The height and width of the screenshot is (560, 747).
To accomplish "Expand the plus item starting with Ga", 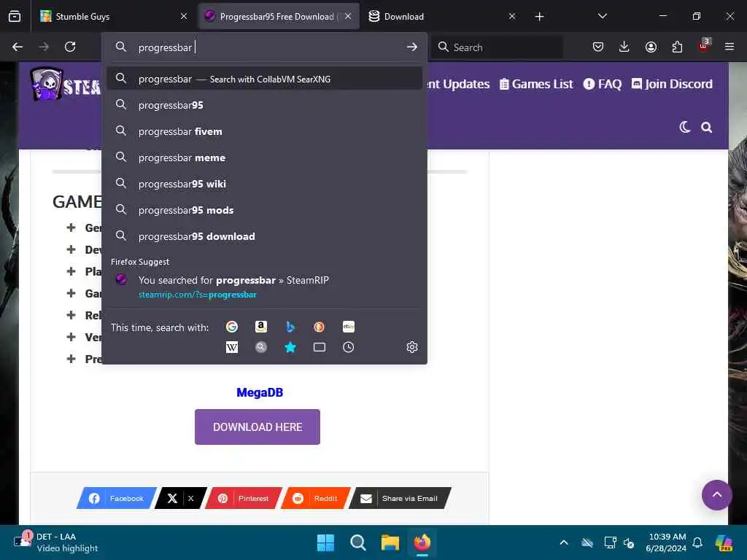I will (71, 293).
